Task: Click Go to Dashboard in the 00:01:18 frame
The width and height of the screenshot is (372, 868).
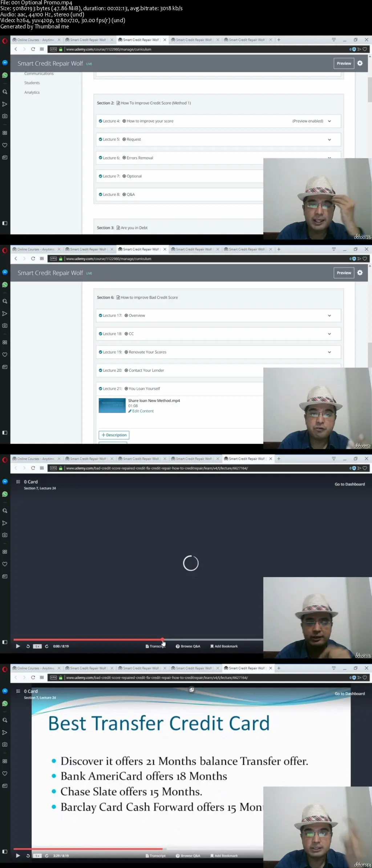Action: 350,484
